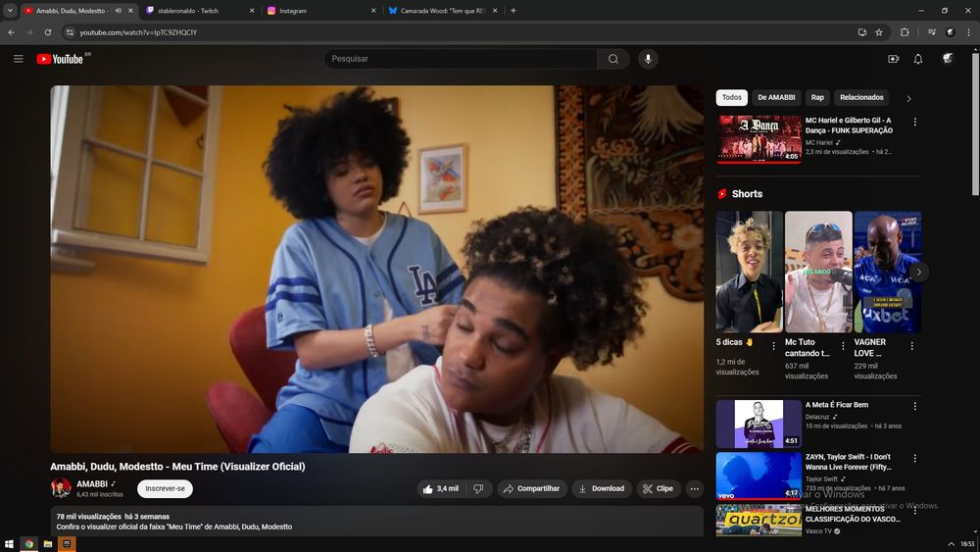View site information icon in address bar
The width and height of the screenshot is (980, 552).
[70, 32]
